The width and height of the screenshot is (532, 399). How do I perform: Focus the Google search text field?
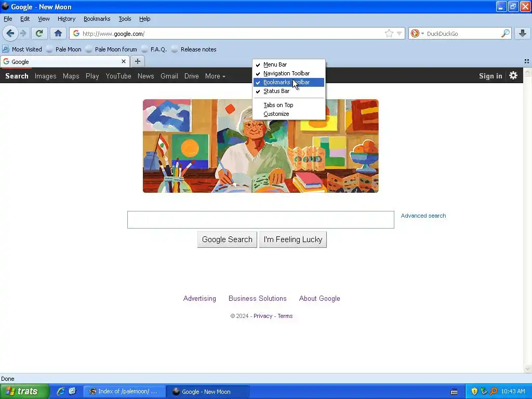click(x=261, y=220)
